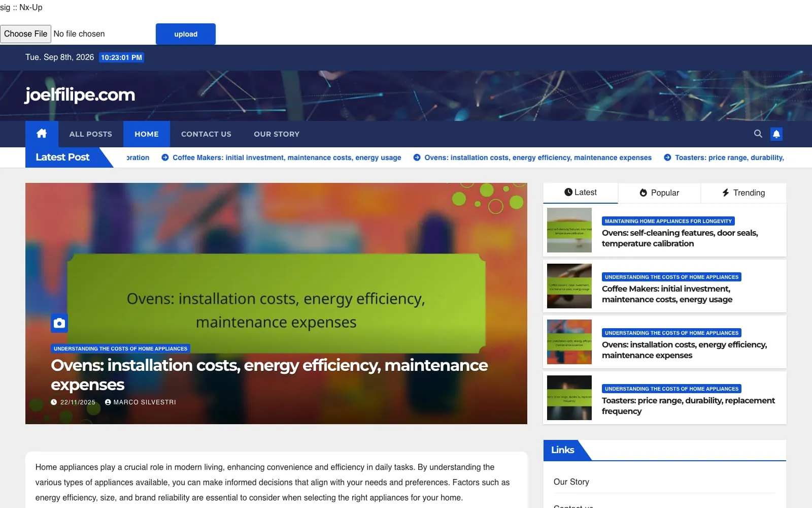Click thumbnail of Toasters price range post
812x508 pixels.
click(x=569, y=398)
